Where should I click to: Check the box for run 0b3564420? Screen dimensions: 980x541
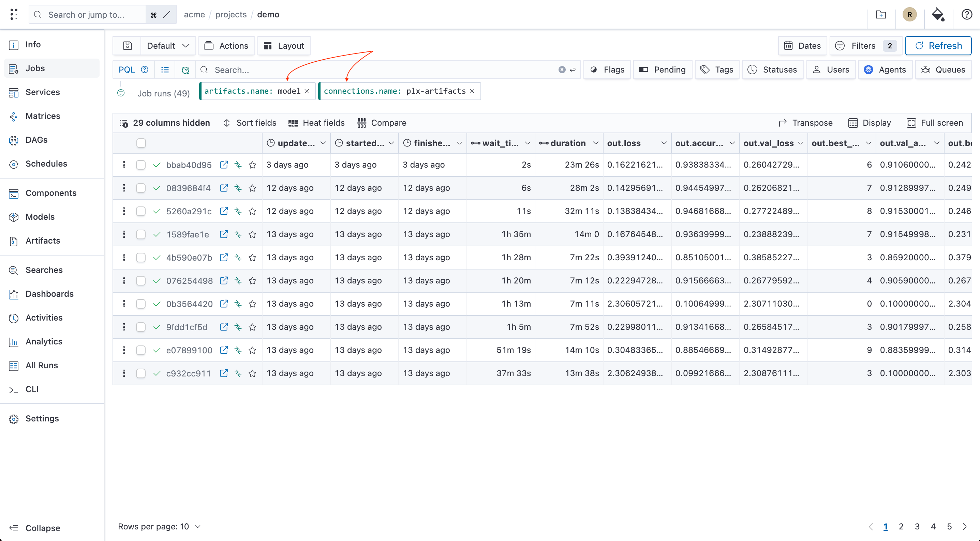click(x=141, y=304)
